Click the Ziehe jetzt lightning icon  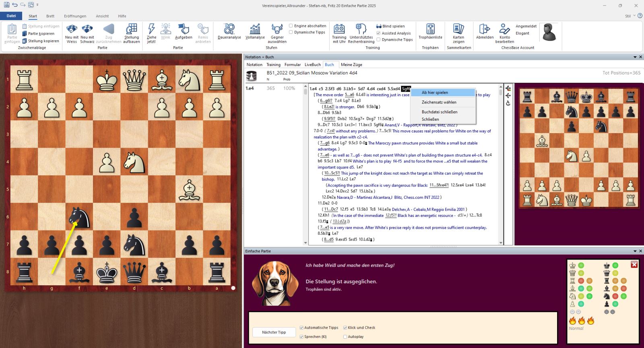click(x=151, y=33)
